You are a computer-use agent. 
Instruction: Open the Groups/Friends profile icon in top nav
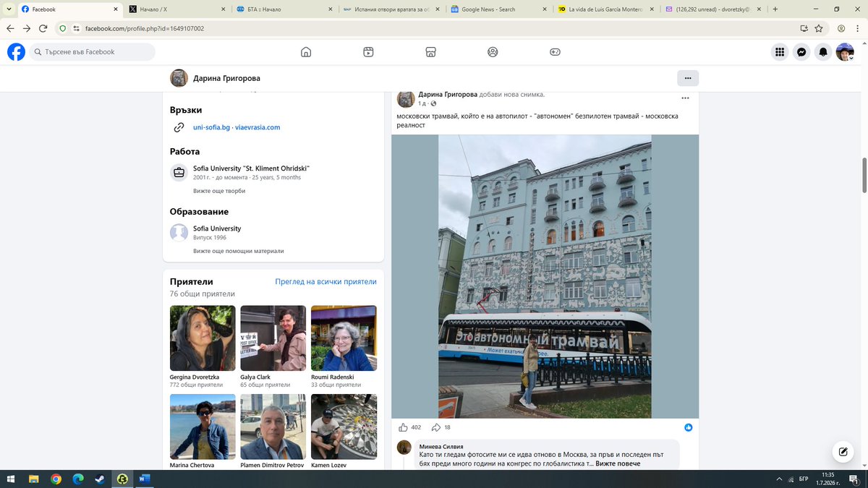[x=493, y=52]
